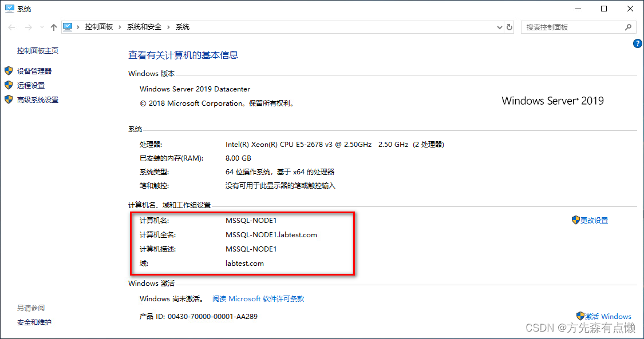This screenshot has height=339, width=644.
Task: Click the full computer name MSSQL-NODE1.labtest.com
Action: [271, 235]
